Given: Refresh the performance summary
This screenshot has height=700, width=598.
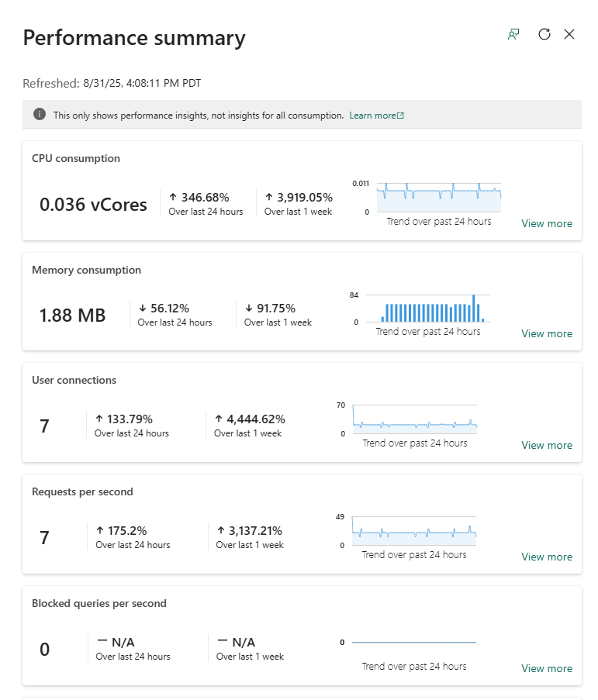Looking at the screenshot, I should (x=544, y=34).
